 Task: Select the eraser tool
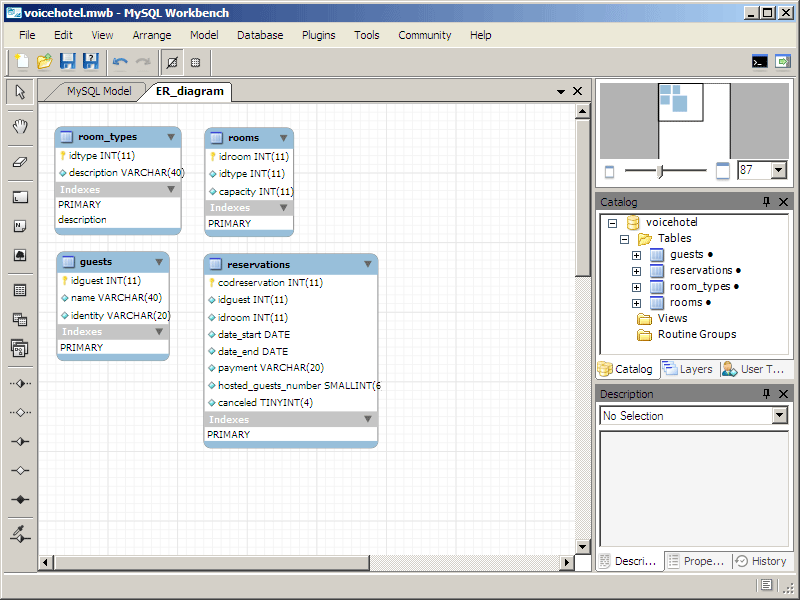click(x=20, y=162)
